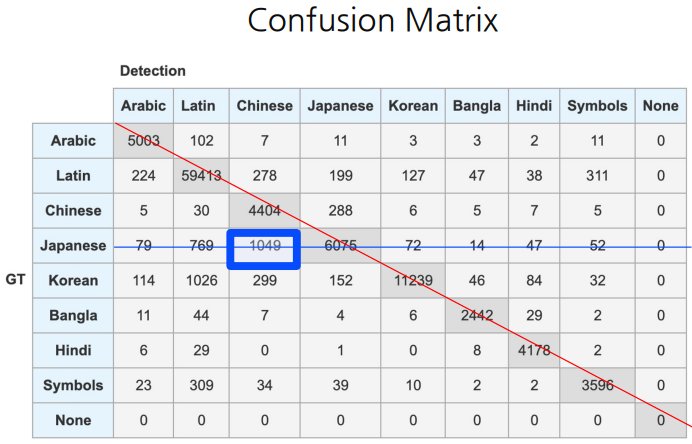Select the cell with value 44
The height and width of the screenshot is (444, 692).
201,316
